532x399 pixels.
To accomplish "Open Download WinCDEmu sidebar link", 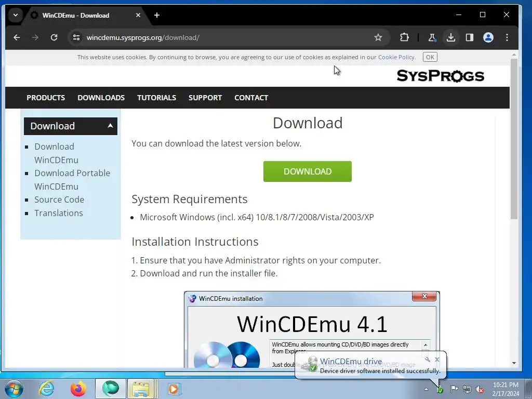I will point(56,153).
